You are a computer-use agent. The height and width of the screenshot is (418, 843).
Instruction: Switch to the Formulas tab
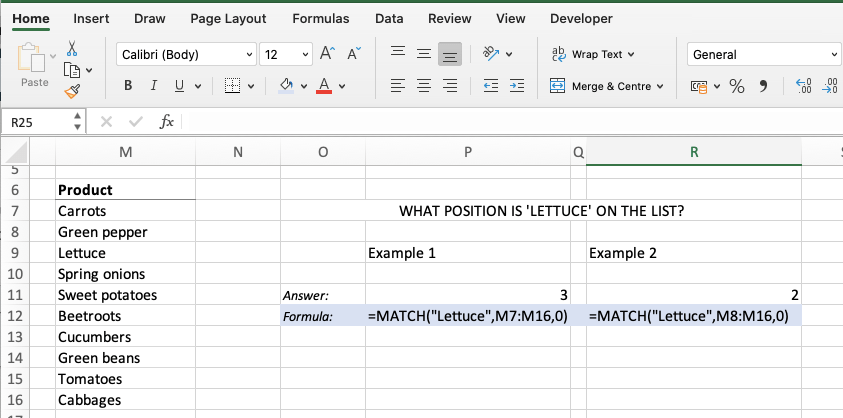[x=320, y=18]
